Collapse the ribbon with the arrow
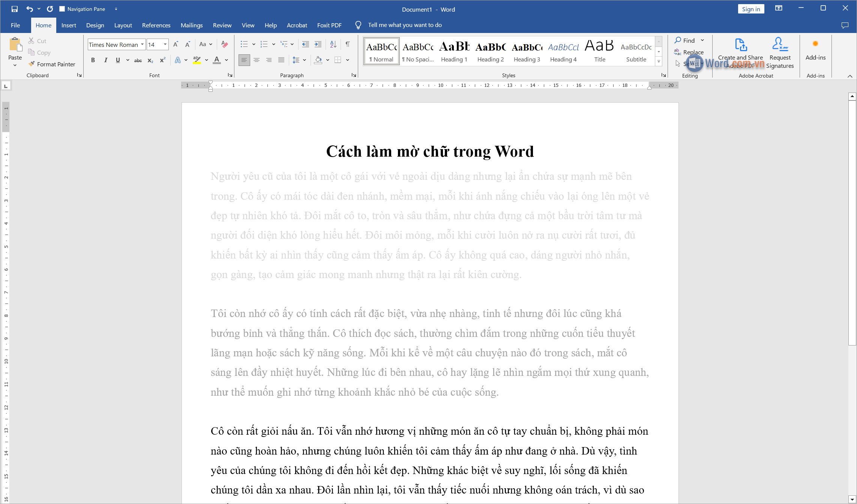Screen dimensions: 857x504 (x=850, y=76)
